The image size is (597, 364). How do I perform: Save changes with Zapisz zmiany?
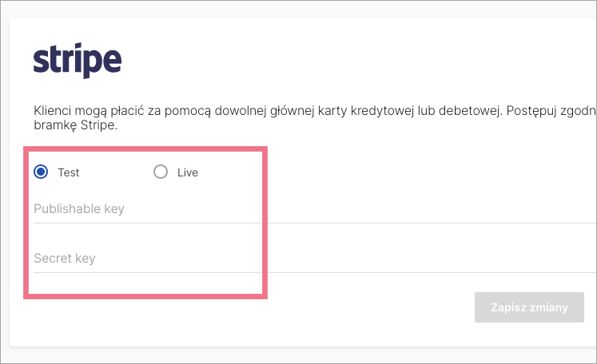[x=529, y=307]
